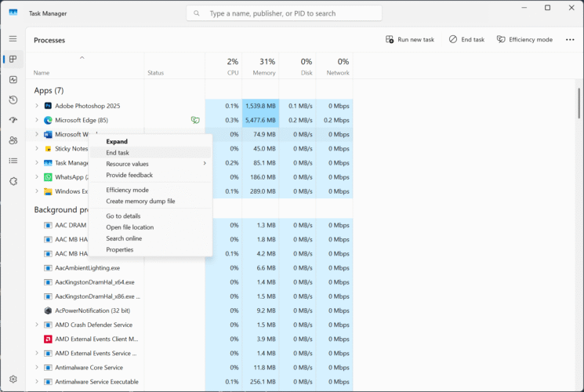The height and width of the screenshot is (392, 584).
Task: Open the Details list sidebar icon
Action: click(13, 161)
